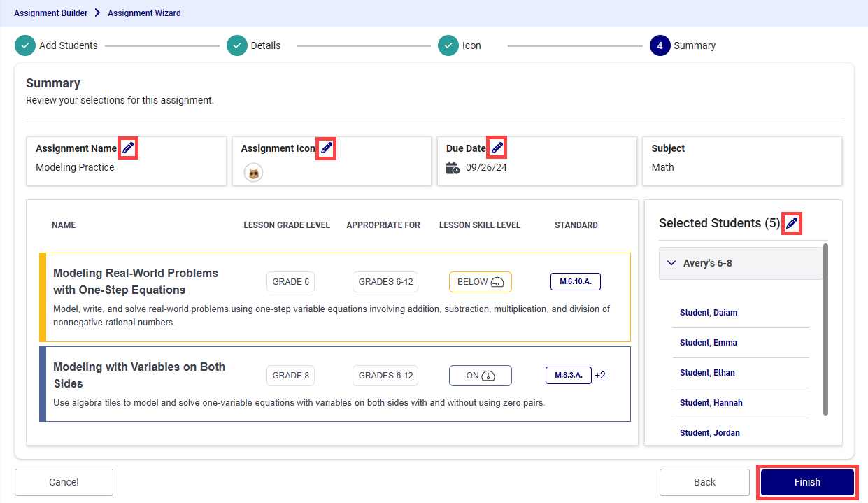Click the M.8.3.A. standard badge
Viewport: 868px width, 503px height.
(569, 375)
